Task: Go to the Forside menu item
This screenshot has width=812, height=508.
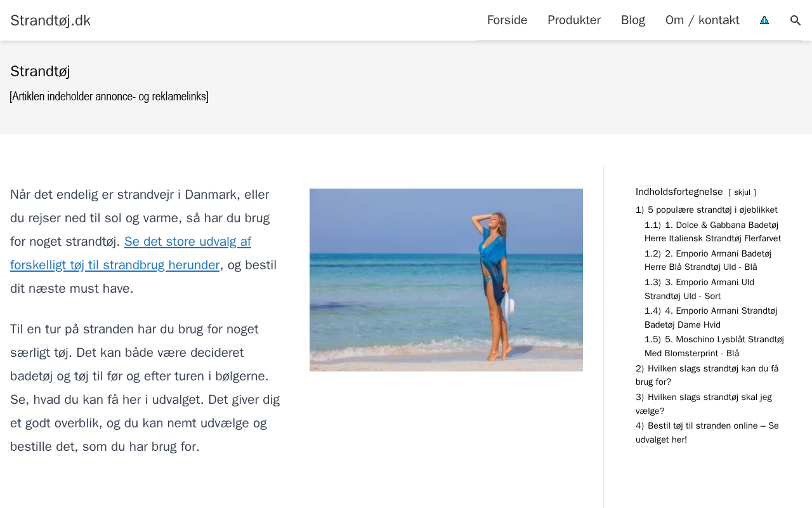Action: [507, 20]
